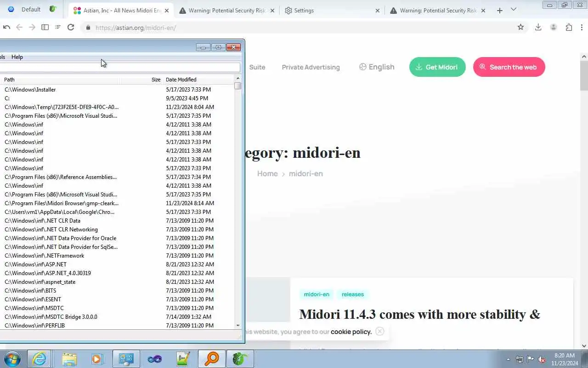Click the releases category tag
The image size is (588, 368).
coord(353,294)
